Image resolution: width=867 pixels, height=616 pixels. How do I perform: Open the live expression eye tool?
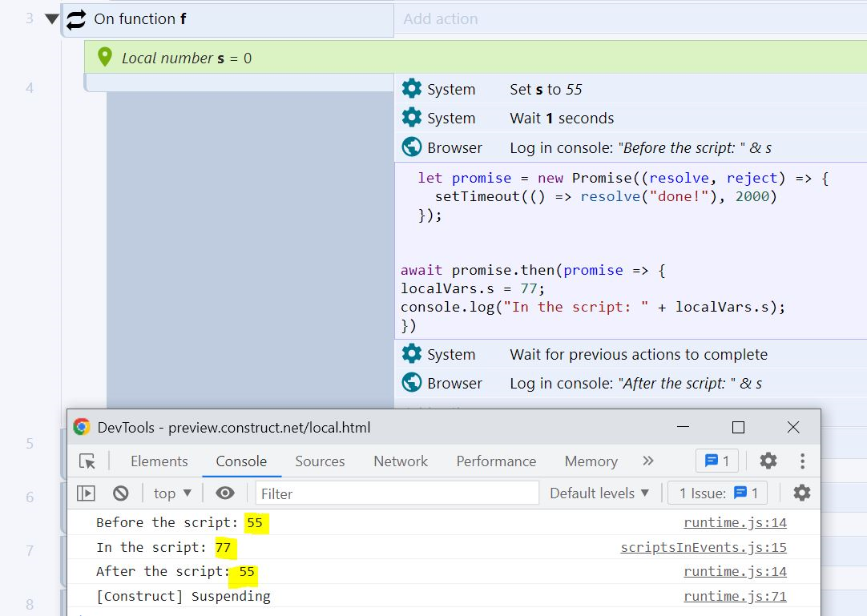[225, 493]
